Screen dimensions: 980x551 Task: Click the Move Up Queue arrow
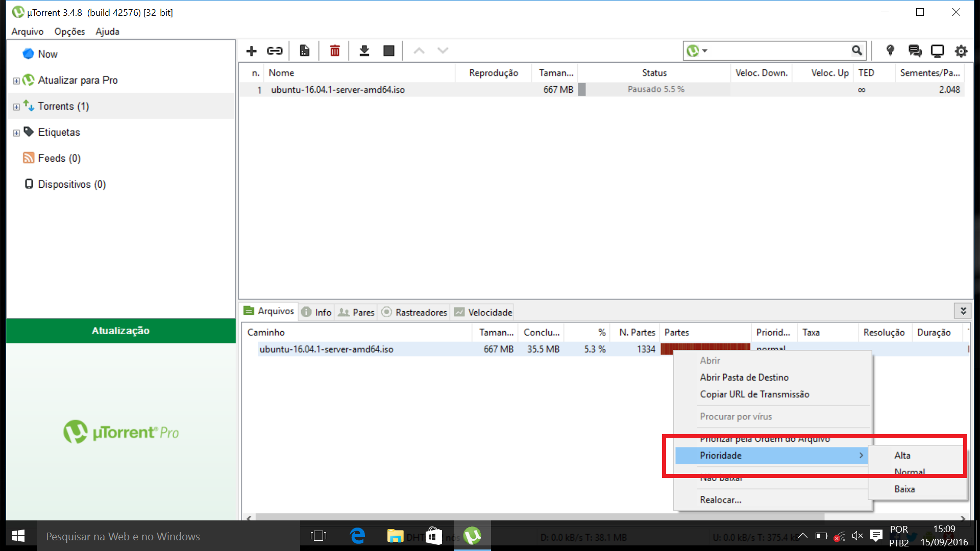[419, 51]
